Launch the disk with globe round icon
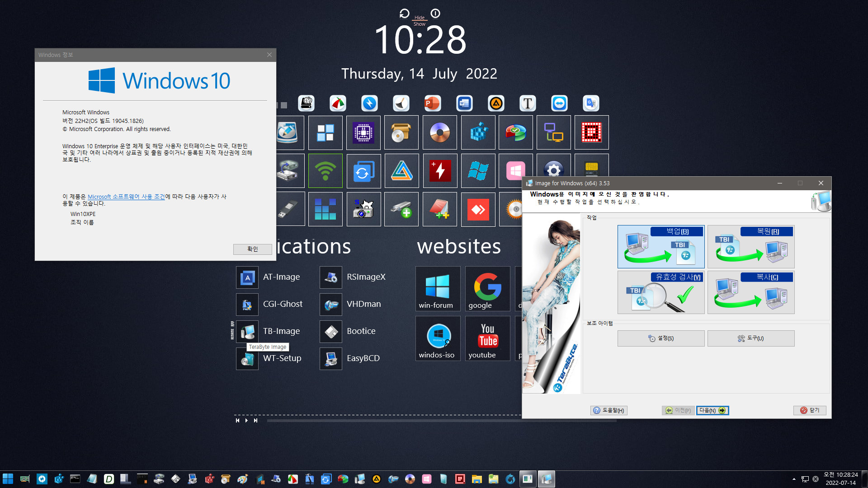 (x=307, y=103)
